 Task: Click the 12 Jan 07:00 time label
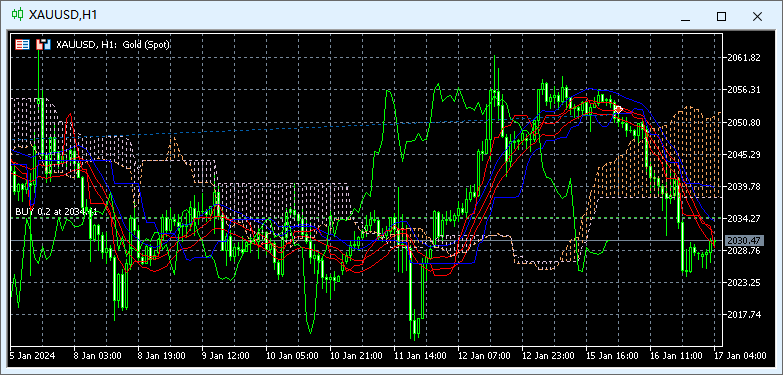484,356
